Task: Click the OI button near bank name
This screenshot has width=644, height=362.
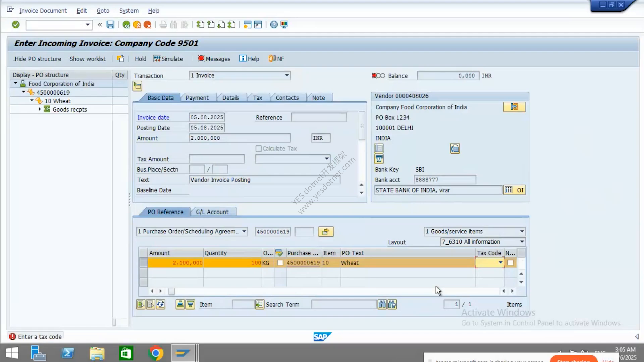Action: pyautogui.click(x=520, y=190)
